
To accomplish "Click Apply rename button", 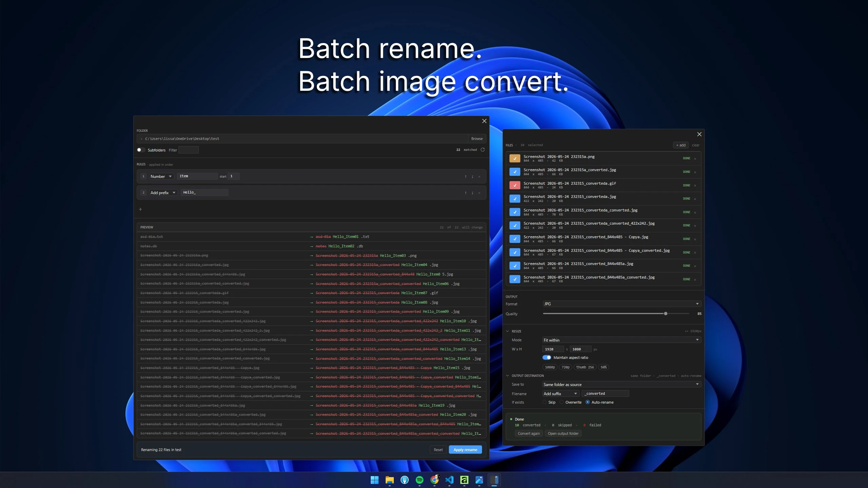I will 465,450.
